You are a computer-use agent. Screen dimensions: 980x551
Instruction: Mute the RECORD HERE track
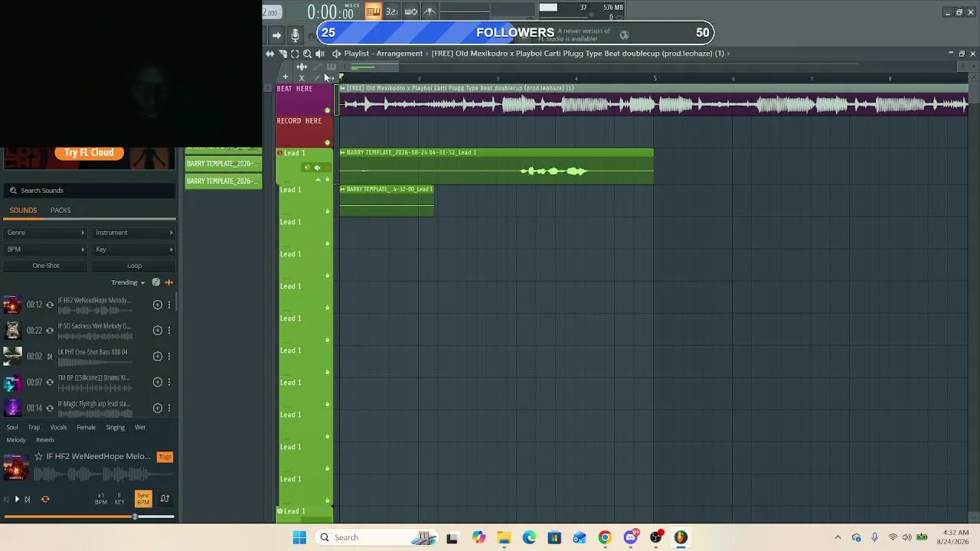coord(328,142)
